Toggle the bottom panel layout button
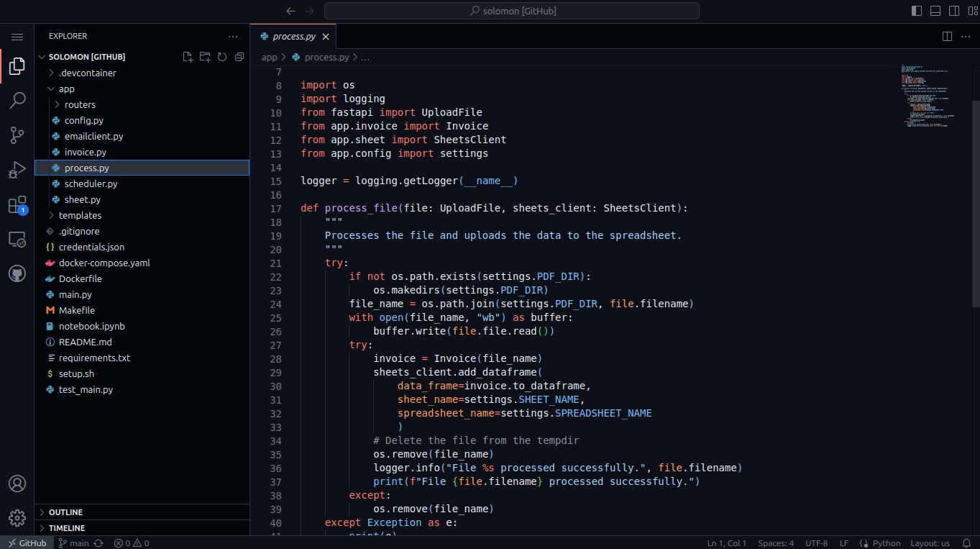The width and height of the screenshot is (980, 549). pos(935,11)
